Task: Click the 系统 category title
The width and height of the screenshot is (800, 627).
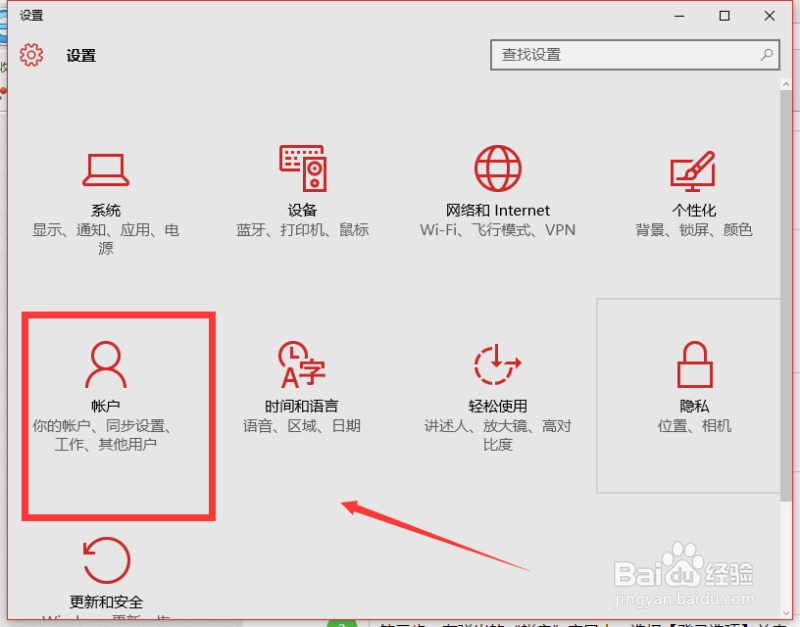Action: [x=106, y=210]
